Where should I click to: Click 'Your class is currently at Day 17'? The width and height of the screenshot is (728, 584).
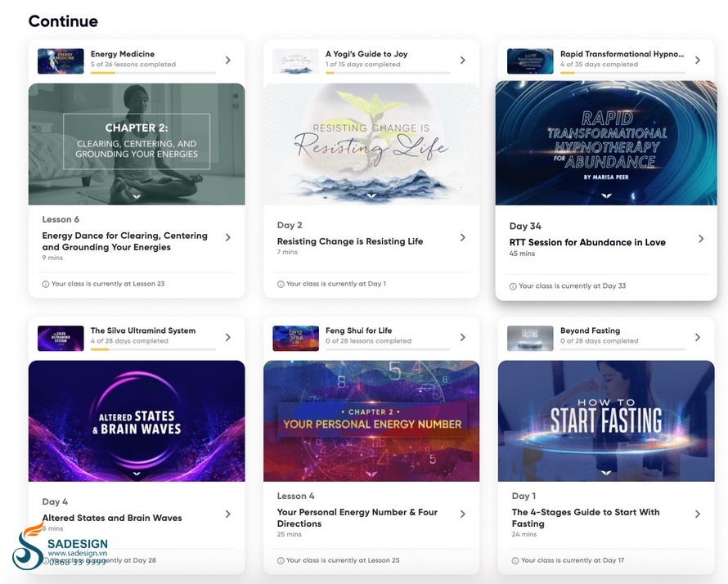click(x=573, y=561)
